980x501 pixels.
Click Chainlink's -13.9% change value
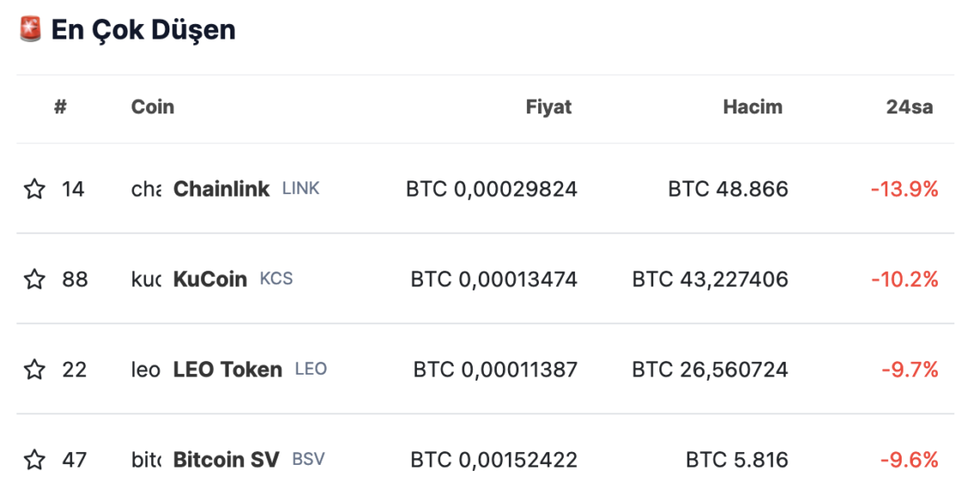click(x=904, y=189)
